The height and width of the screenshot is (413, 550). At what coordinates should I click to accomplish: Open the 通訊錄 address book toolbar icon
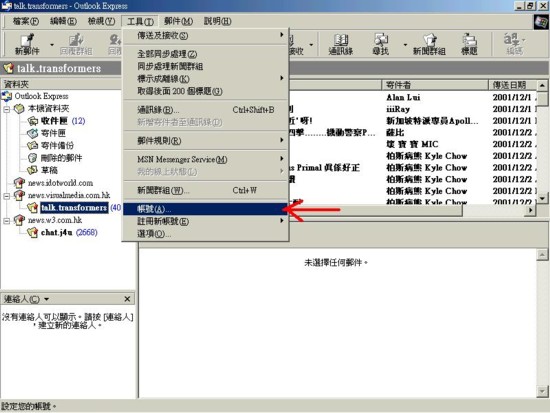click(341, 44)
